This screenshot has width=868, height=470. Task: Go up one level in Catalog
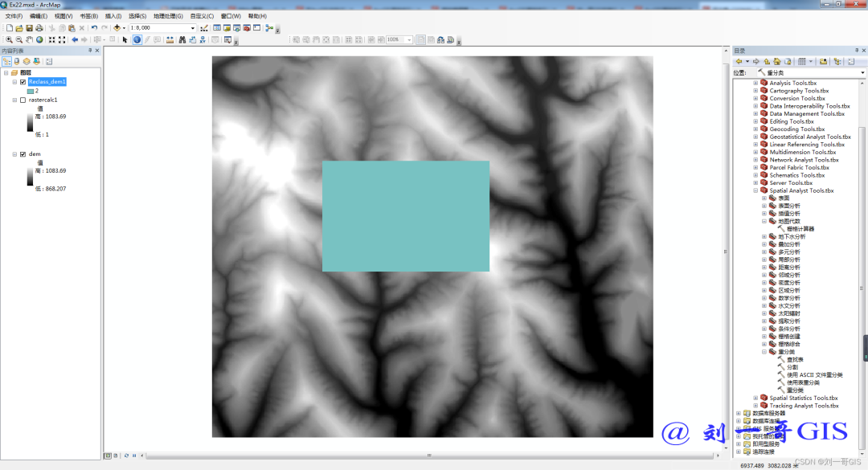pos(768,61)
